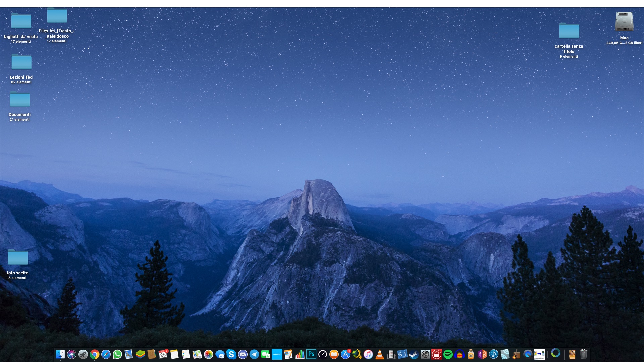Open WhatsApp in the dock
Image resolution: width=644 pixels, height=362 pixels.
point(117,354)
